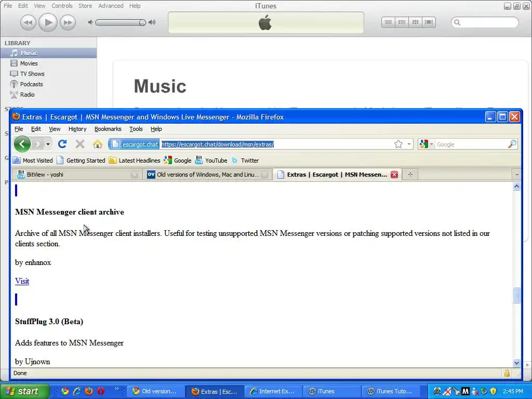Bookmark this page with the star icon
Image resolution: width=532 pixels, height=399 pixels.
tap(398, 144)
